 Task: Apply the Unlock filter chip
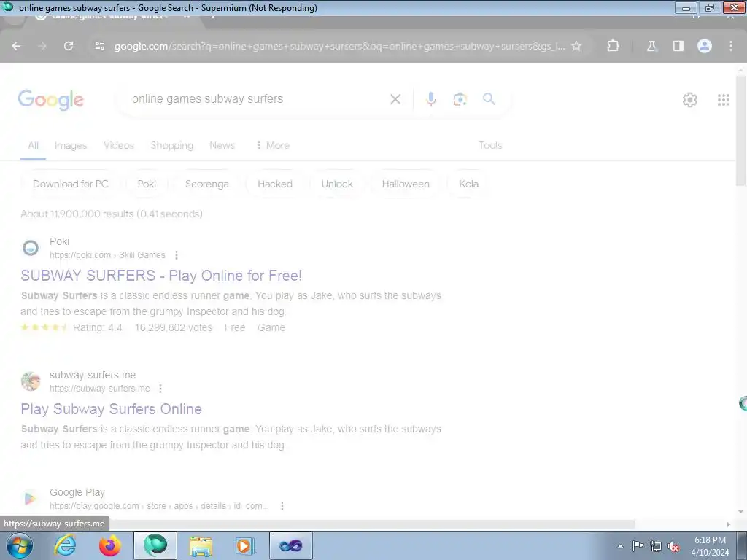(x=337, y=184)
